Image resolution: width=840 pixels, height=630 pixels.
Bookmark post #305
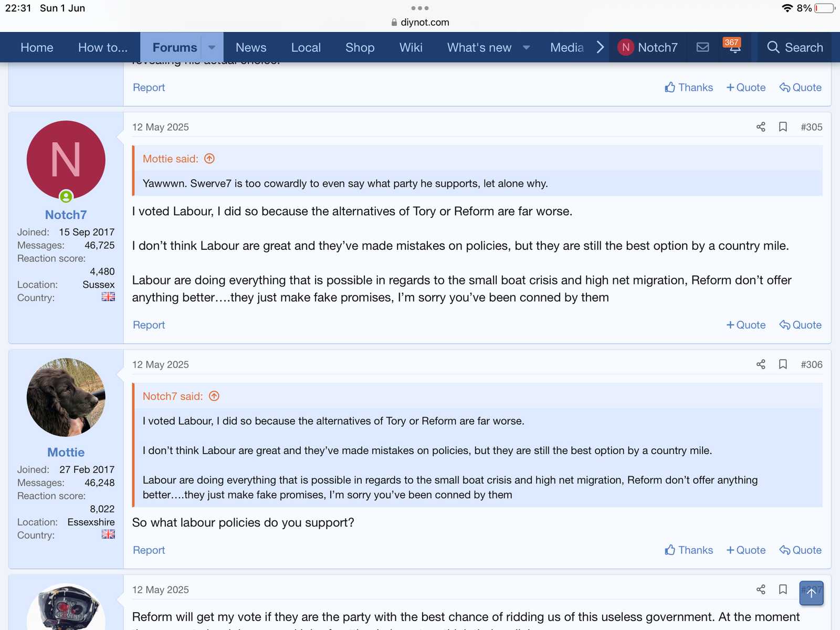coord(783,127)
